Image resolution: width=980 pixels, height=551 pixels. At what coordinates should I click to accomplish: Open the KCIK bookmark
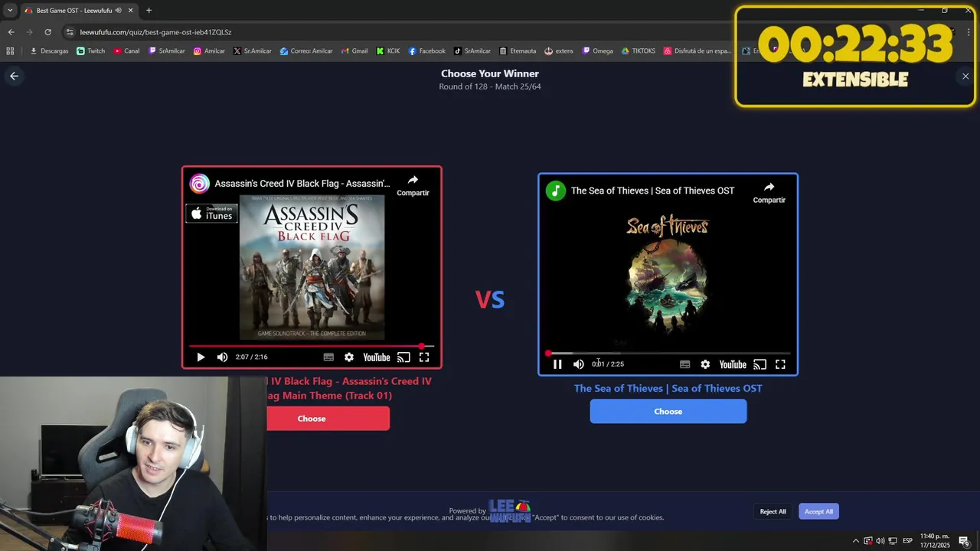tap(388, 51)
